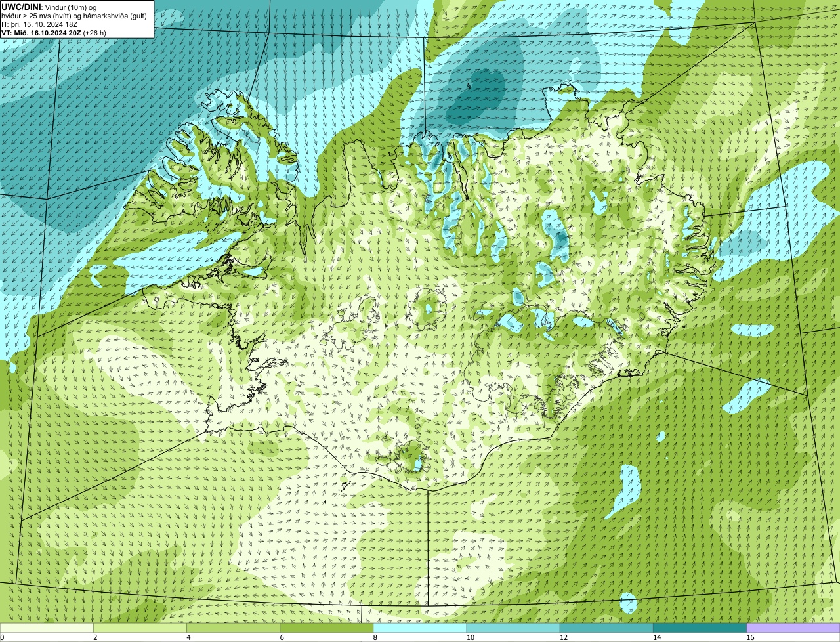Pick the teal 12–14 m/s legend segment
Viewport: 840px width, 642px height.
pyautogui.click(x=607, y=628)
